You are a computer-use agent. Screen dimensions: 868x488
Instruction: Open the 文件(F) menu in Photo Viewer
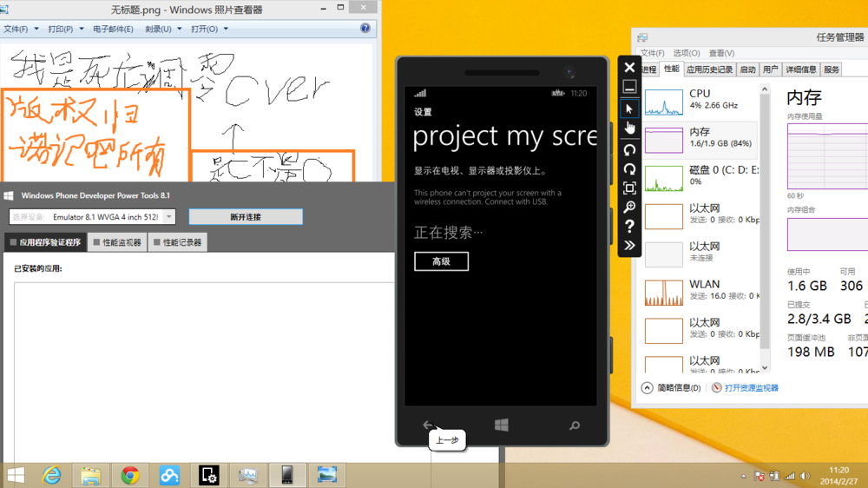[21, 29]
